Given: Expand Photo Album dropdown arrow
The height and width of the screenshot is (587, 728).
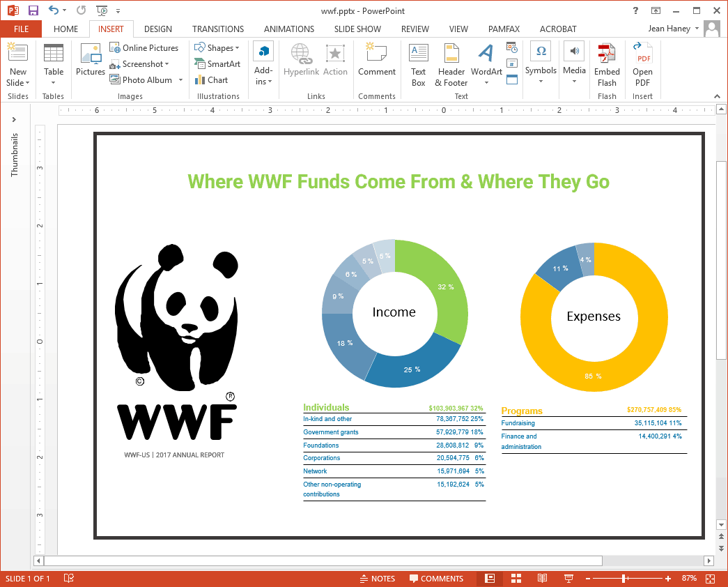Looking at the screenshot, I should click(180, 80).
